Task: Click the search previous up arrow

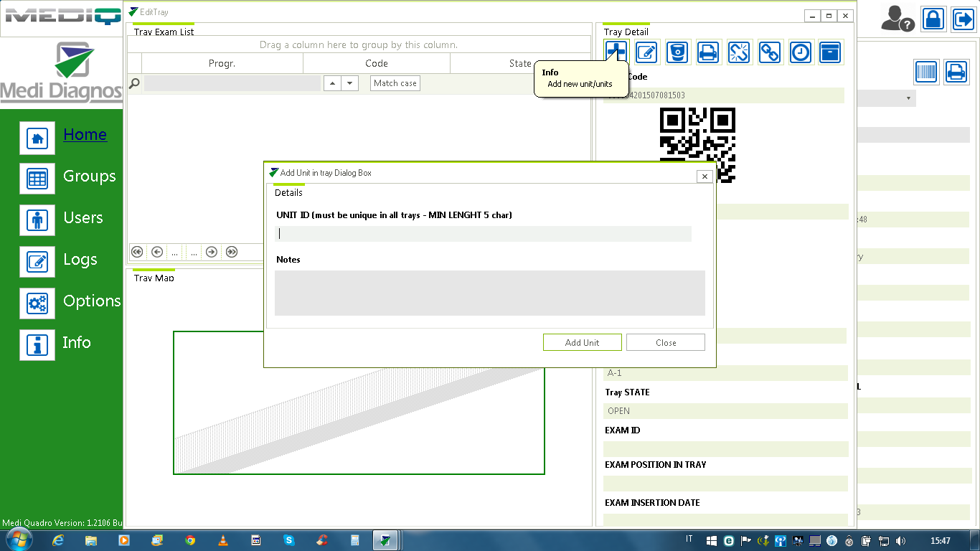Action: (332, 83)
